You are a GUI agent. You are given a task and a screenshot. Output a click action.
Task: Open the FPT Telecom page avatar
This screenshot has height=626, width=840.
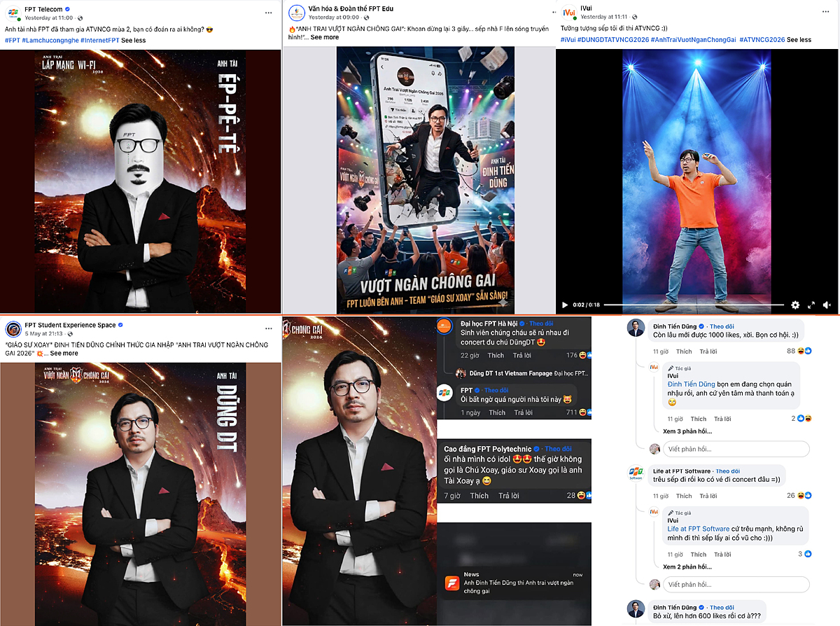tap(13, 13)
